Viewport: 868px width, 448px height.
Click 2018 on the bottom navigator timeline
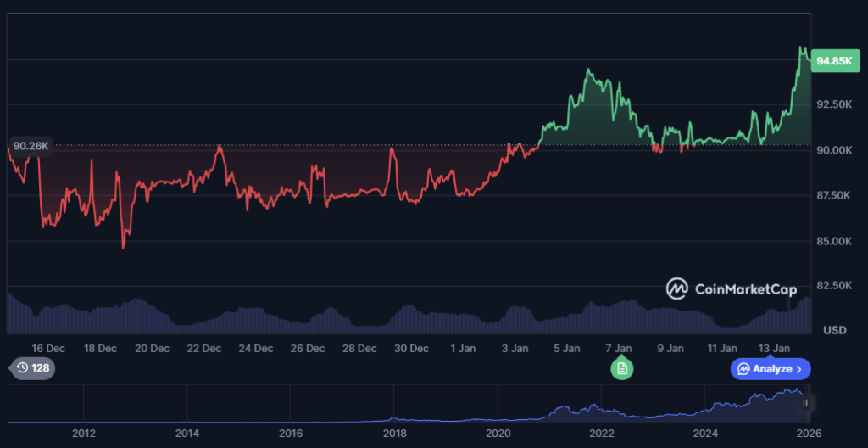click(394, 434)
